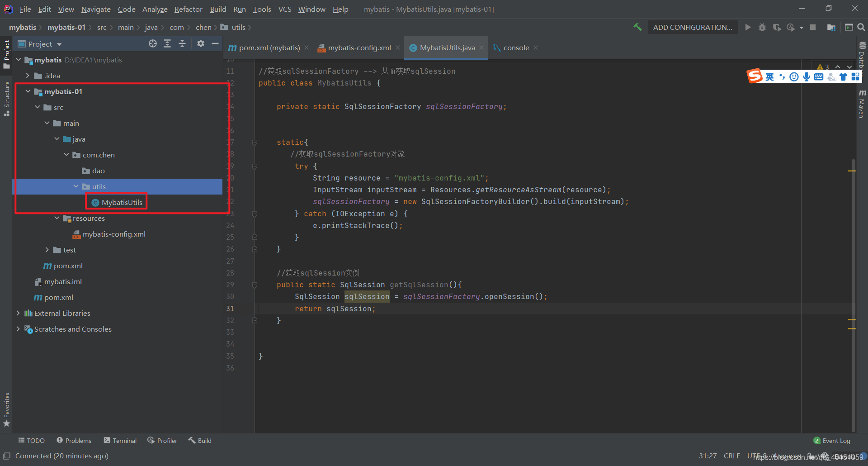Click the Stop square icon
This screenshot has height=466, width=868.
pos(813,27)
